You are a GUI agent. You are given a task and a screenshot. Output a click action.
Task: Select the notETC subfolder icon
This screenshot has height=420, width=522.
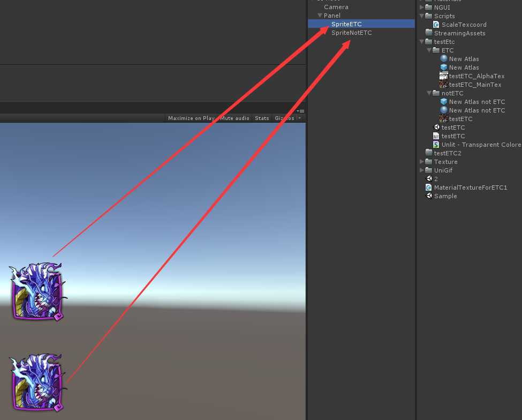(436, 93)
